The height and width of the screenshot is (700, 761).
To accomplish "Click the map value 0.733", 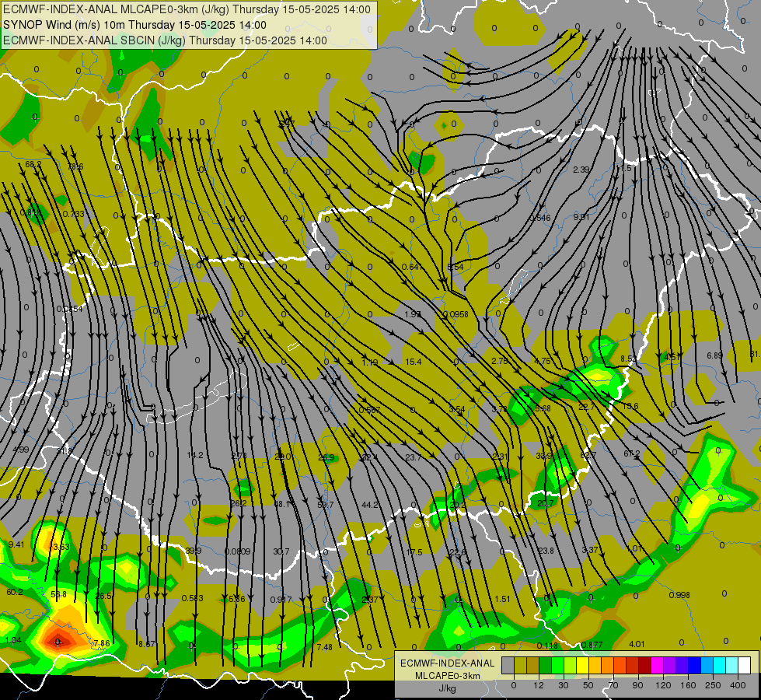I will click(x=73, y=214).
